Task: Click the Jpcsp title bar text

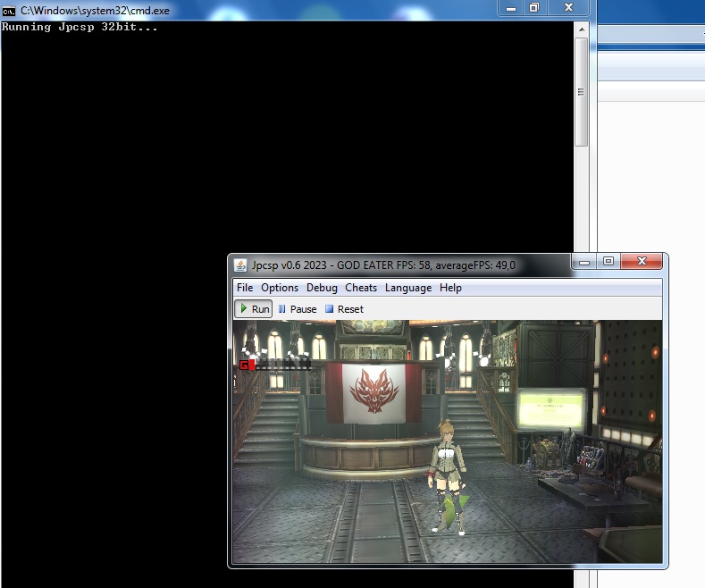Action: (383, 265)
